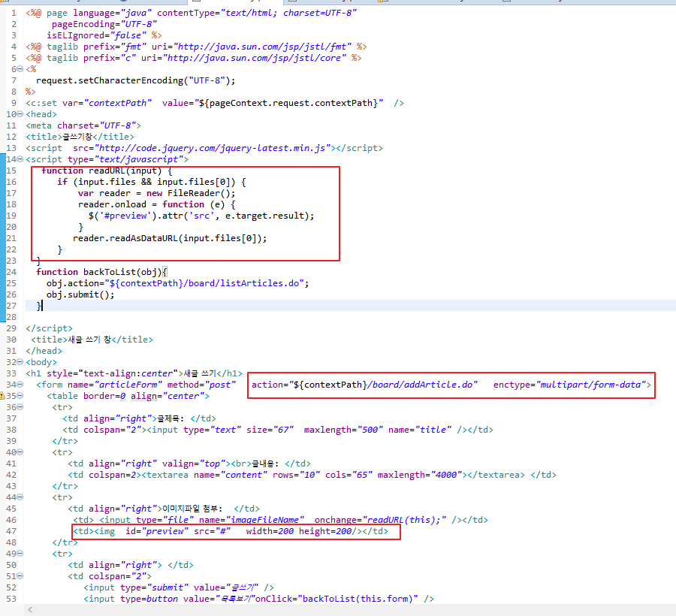Collapse the script block fold at line 14
The image size is (676, 616).
click(x=20, y=159)
